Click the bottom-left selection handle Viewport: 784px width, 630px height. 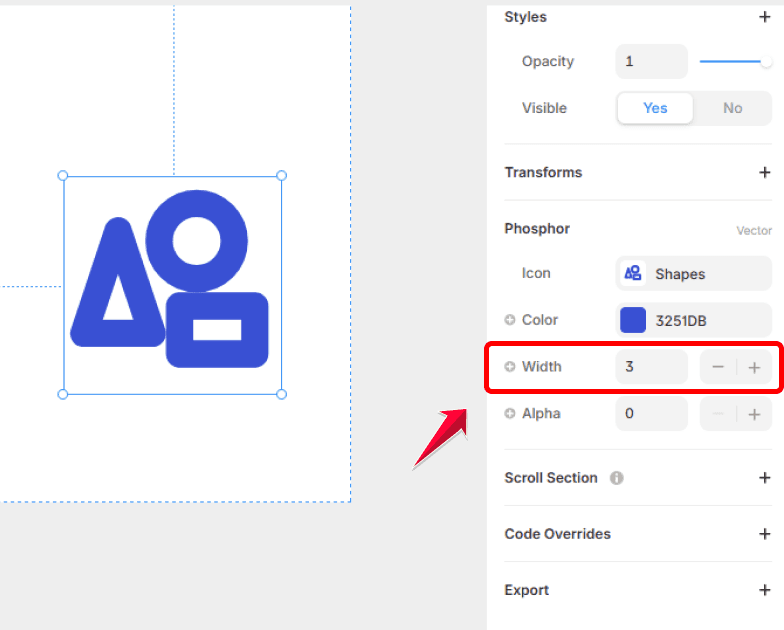[62, 394]
